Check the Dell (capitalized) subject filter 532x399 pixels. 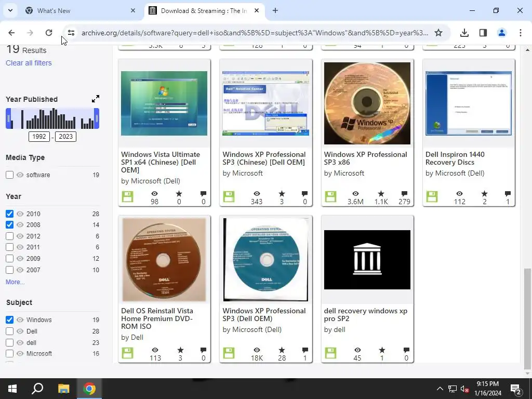pos(9,331)
